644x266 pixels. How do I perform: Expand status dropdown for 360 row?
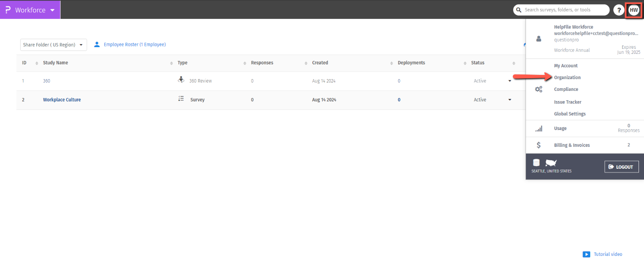pyautogui.click(x=510, y=81)
